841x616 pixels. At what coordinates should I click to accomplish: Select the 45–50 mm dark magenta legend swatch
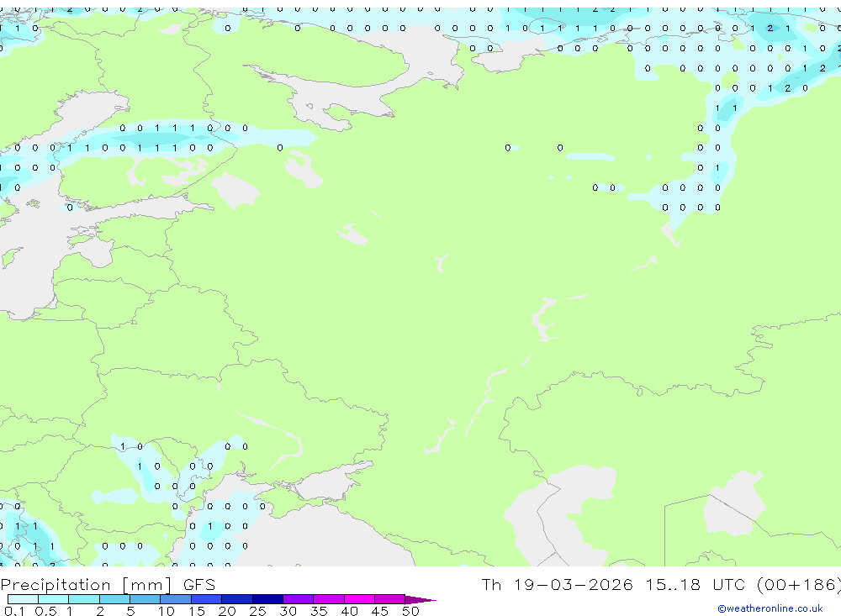[x=390, y=599]
